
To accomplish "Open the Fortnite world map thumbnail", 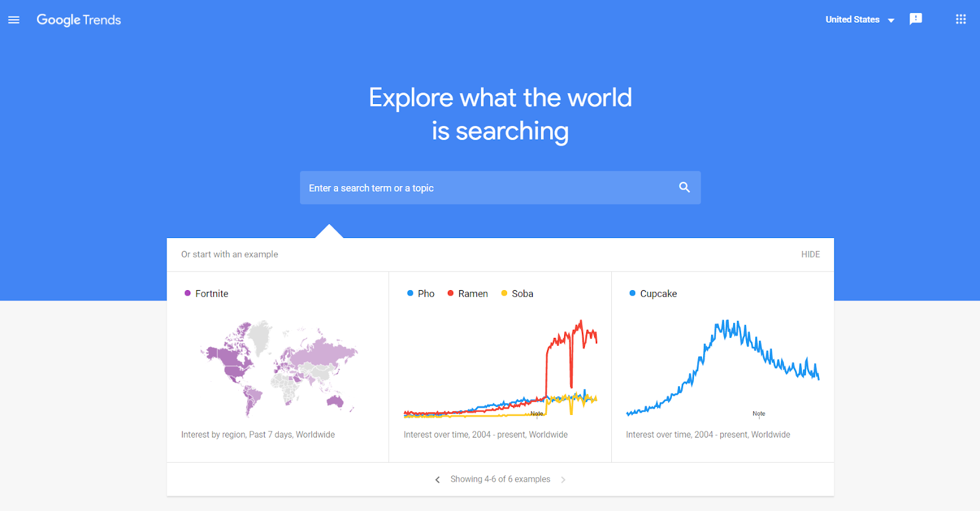I will coord(279,367).
